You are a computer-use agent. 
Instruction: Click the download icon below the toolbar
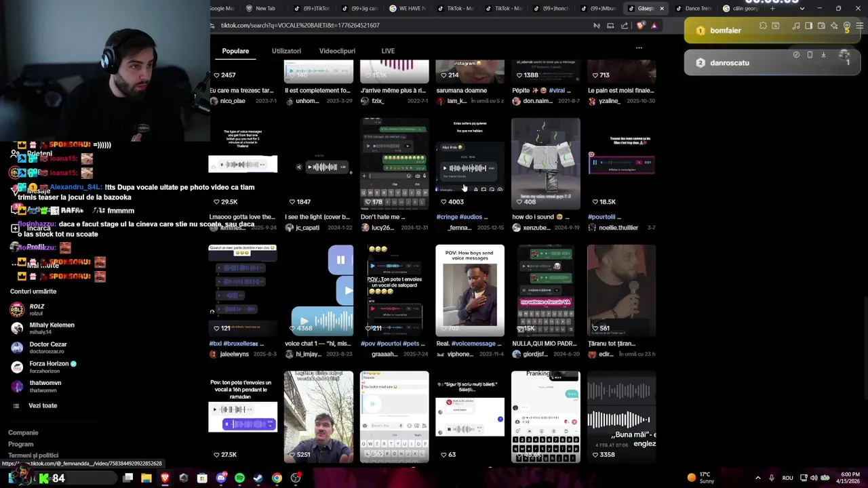pyautogui.click(x=823, y=54)
